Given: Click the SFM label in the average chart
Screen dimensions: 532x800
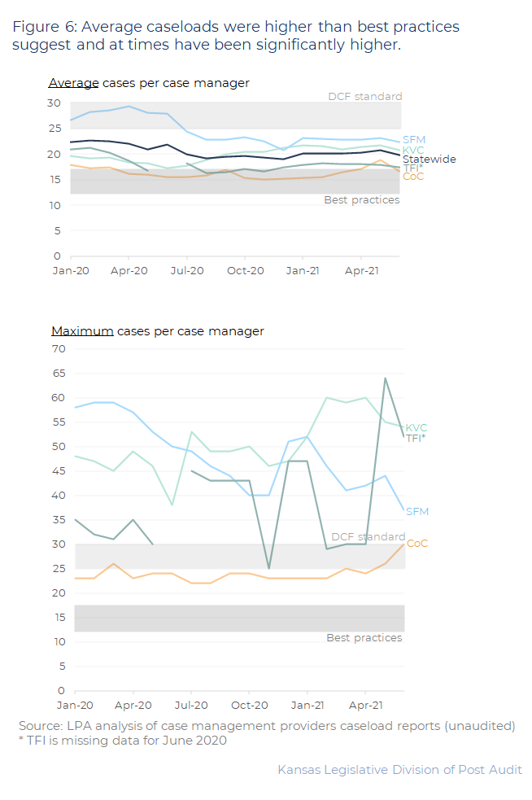Looking at the screenshot, I should 413,139.
